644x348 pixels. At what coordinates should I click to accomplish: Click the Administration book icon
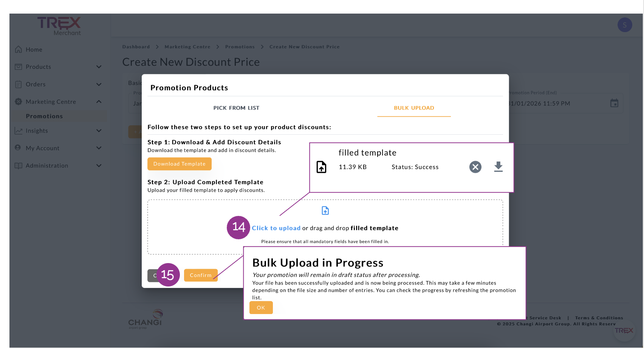pos(18,166)
